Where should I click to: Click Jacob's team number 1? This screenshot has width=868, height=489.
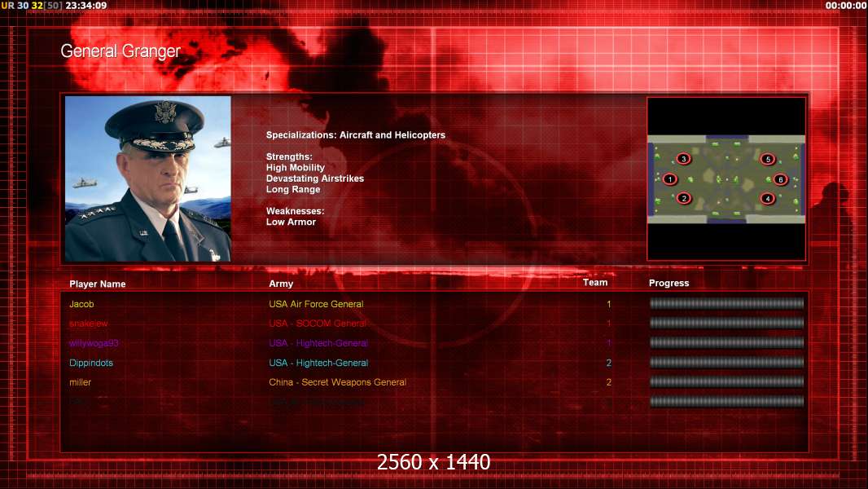coord(608,304)
